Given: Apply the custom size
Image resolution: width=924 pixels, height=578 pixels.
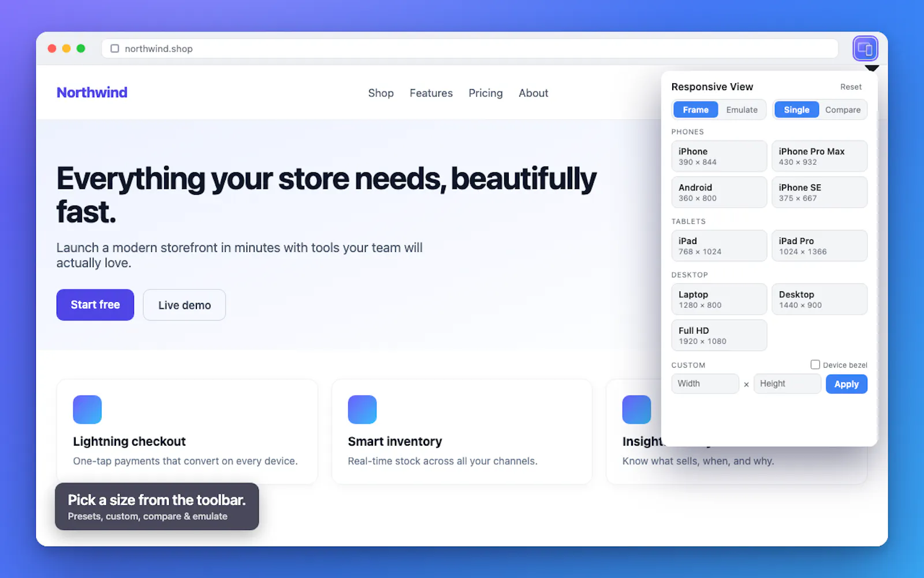Looking at the screenshot, I should pos(846,384).
